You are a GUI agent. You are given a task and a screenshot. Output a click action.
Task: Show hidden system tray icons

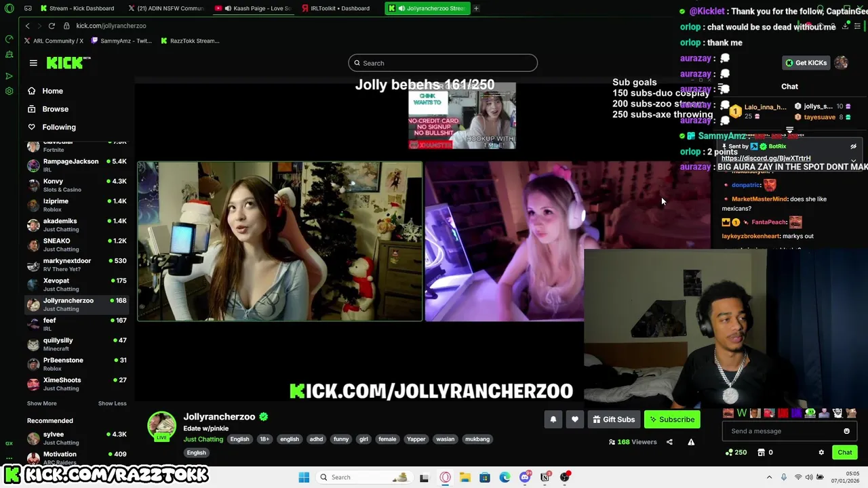(769, 477)
